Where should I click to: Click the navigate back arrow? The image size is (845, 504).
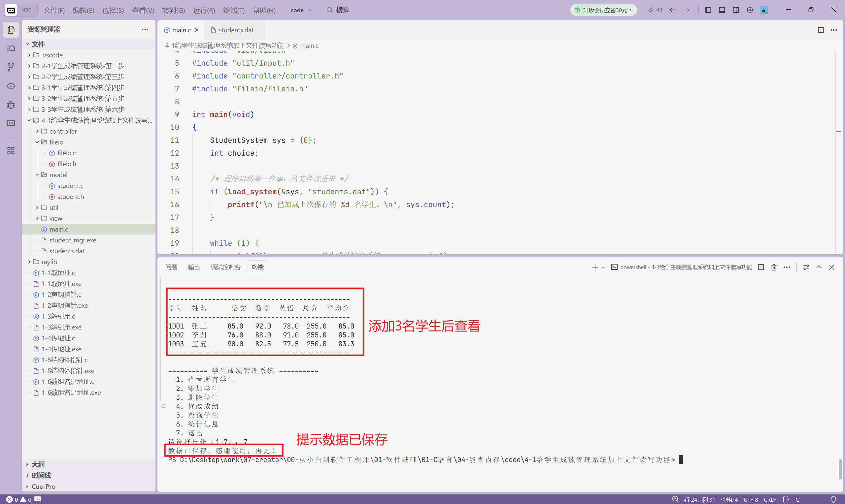672,10
